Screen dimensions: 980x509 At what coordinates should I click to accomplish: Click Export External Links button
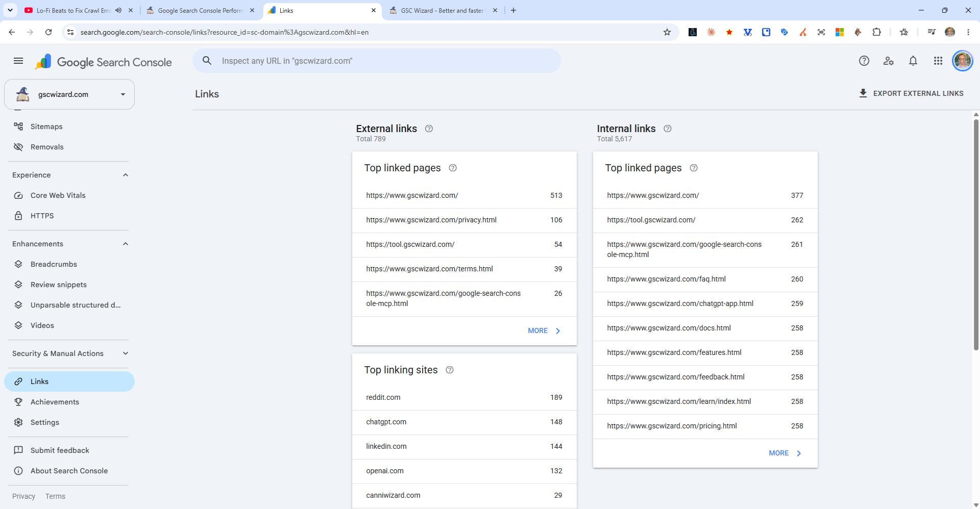pos(911,93)
